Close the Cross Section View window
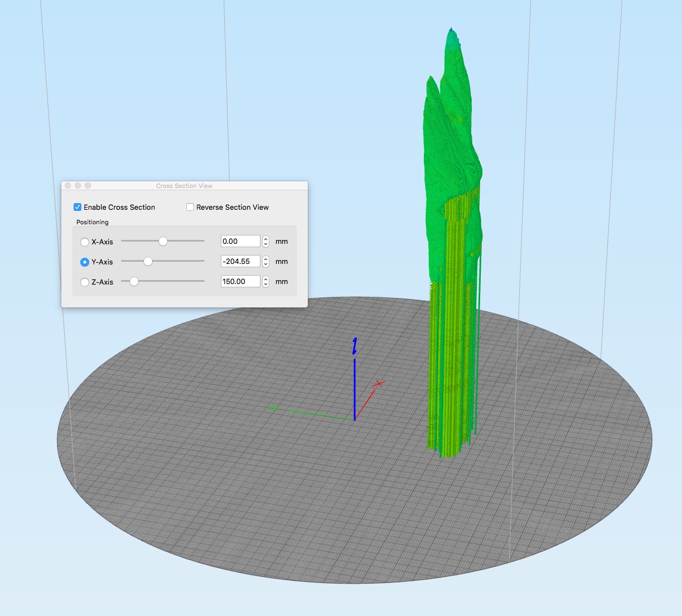Viewport: 682px width, 616px height. 68,186
